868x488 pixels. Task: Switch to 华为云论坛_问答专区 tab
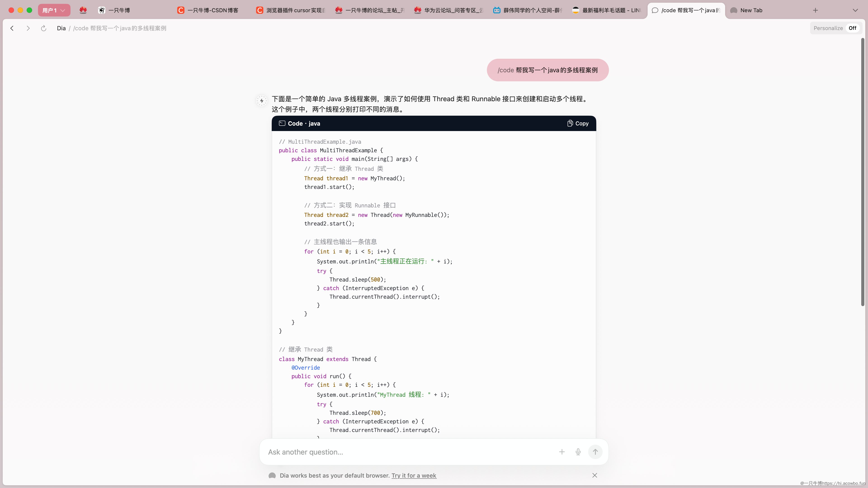coord(449,10)
